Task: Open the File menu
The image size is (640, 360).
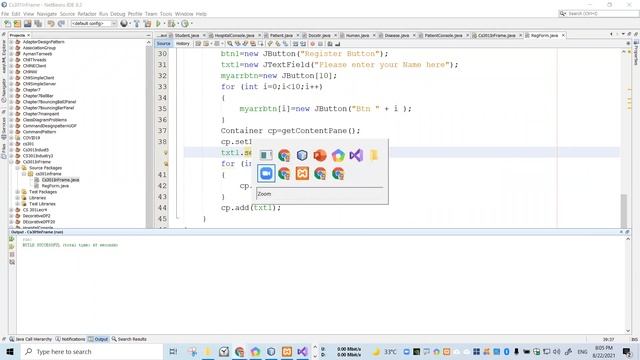Action: [x=5, y=14]
